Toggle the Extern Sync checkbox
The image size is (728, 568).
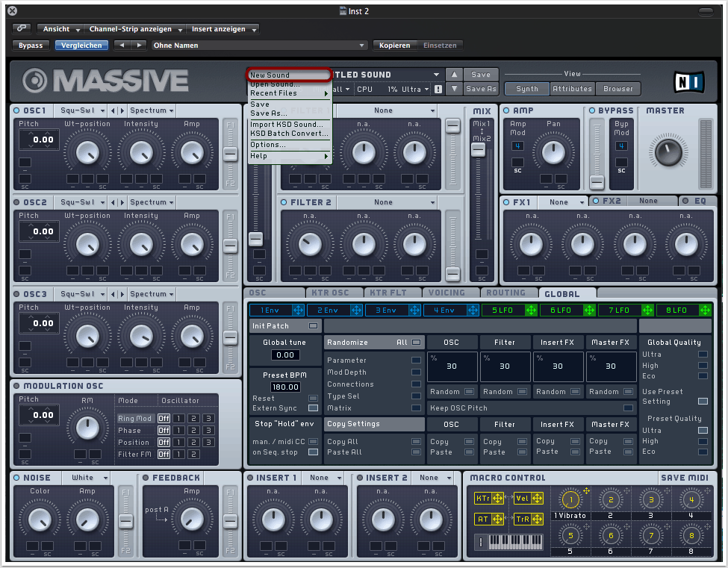(x=313, y=408)
